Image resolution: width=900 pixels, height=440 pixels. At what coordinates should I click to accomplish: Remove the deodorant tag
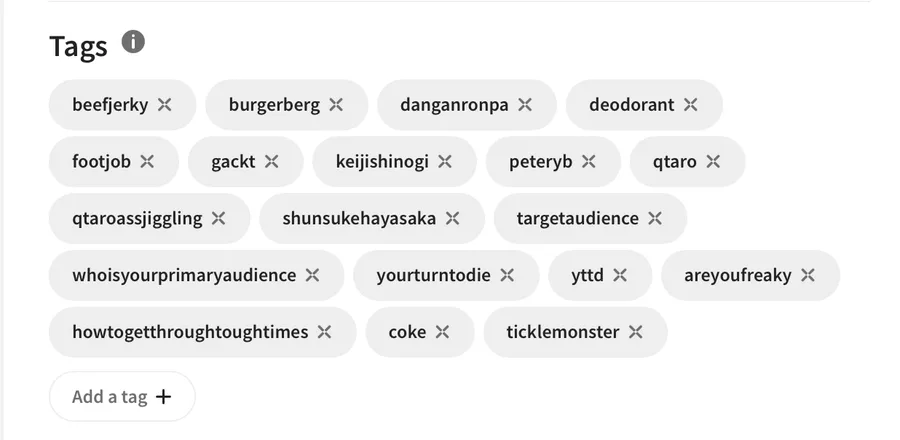pos(690,104)
